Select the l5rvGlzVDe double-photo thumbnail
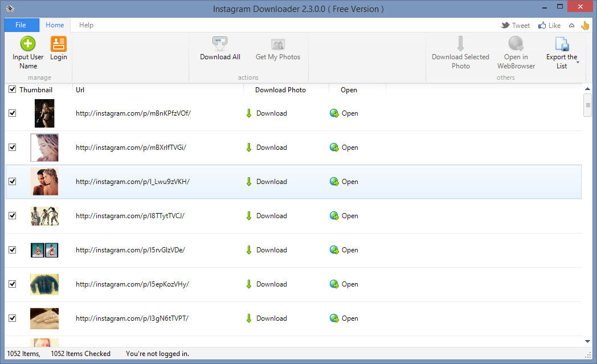Screen dimensions: 597x364 click(x=44, y=250)
